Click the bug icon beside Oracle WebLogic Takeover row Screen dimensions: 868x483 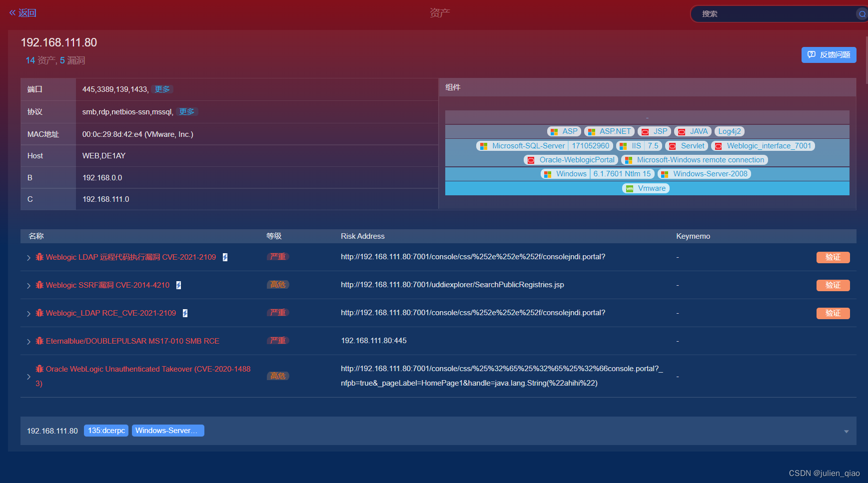(x=39, y=369)
